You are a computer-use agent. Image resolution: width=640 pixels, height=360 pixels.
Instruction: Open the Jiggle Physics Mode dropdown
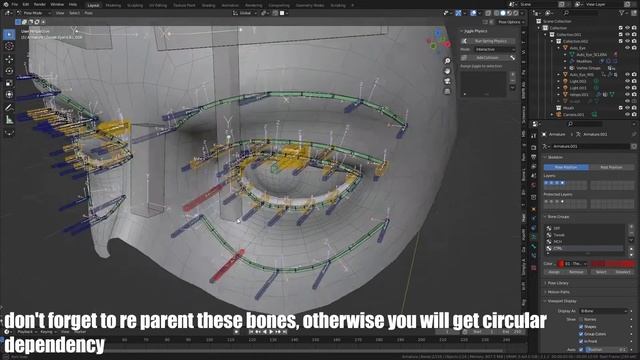[494, 49]
